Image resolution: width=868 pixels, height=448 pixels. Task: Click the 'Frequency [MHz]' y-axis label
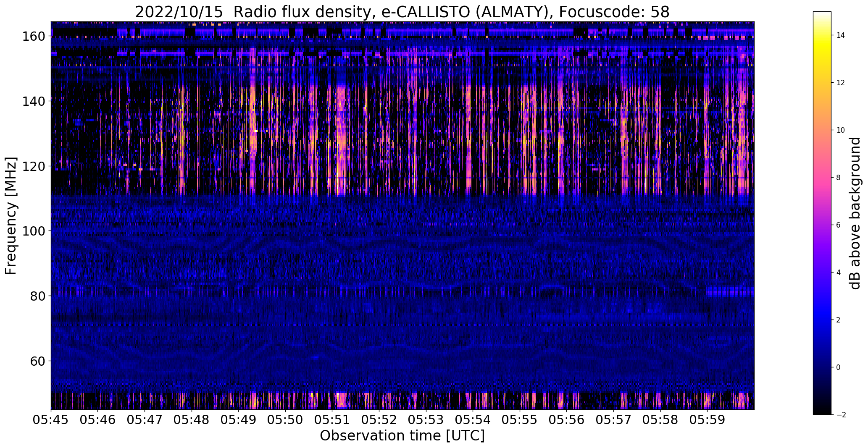point(11,216)
